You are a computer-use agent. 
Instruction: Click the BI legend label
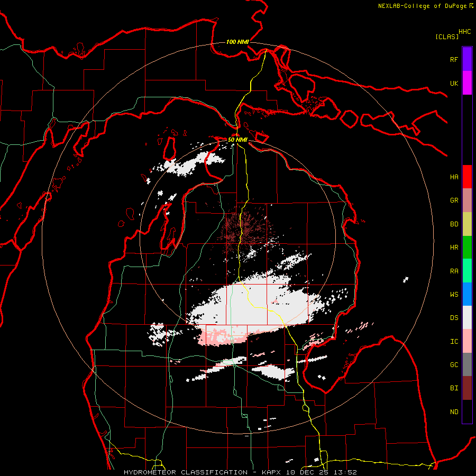tap(454, 388)
